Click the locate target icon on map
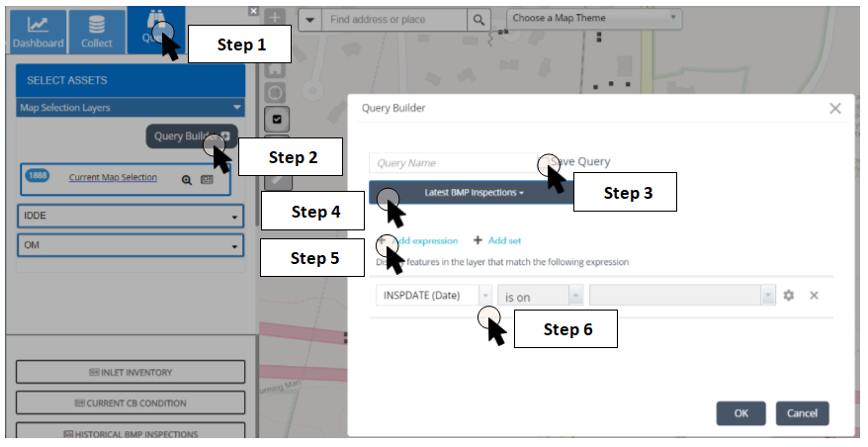Viewport: 868px width, 447px height. [x=276, y=93]
